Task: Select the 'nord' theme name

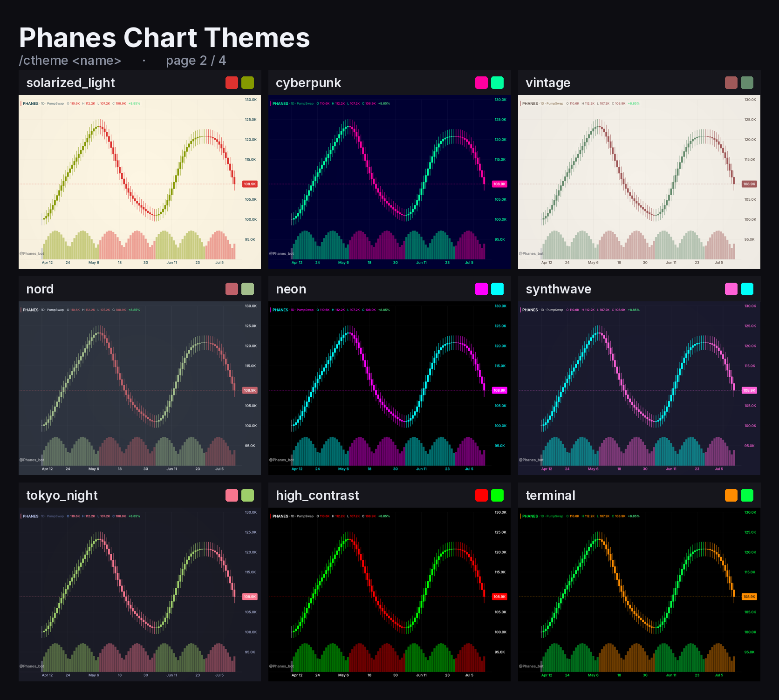Action: [40, 289]
